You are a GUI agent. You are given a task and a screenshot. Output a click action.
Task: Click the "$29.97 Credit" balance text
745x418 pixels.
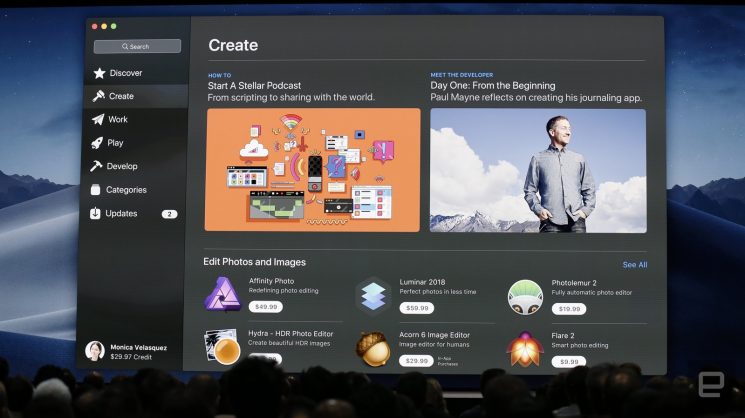coord(131,357)
